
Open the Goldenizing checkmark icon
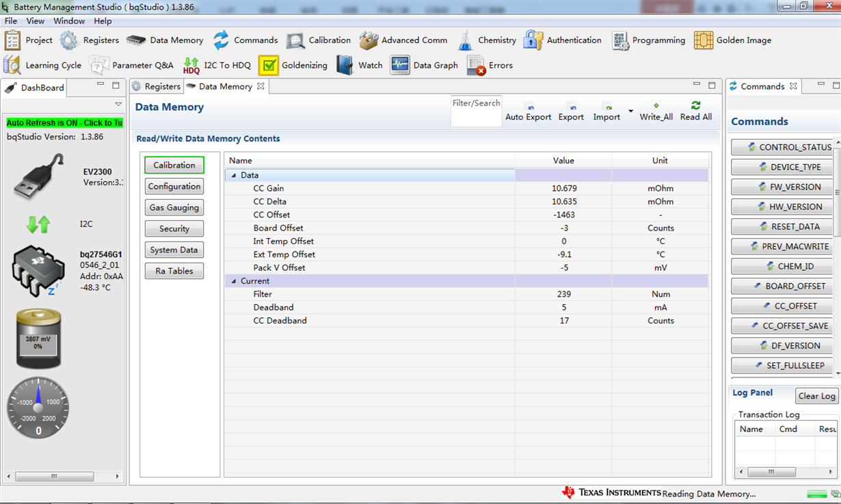(269, 66)
